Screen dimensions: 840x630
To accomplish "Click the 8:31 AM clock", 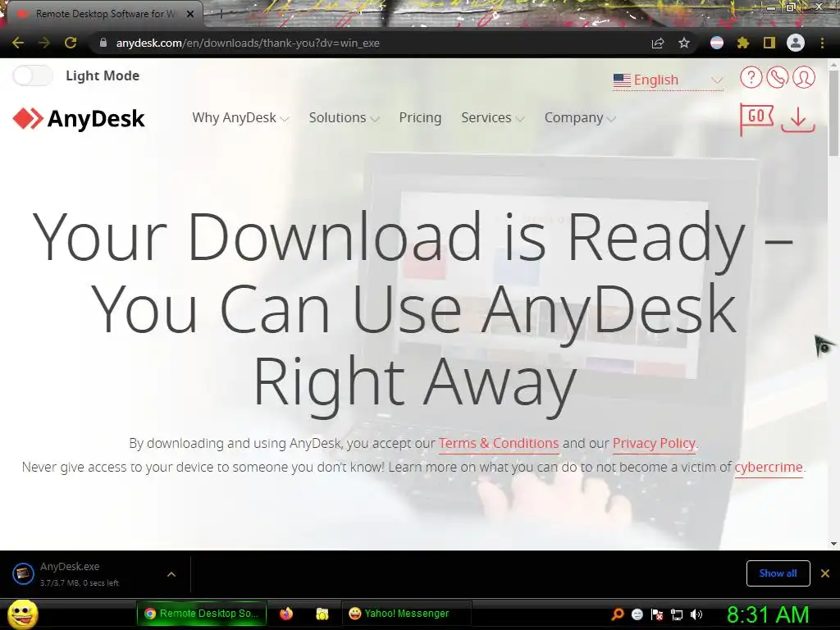I will [x=768, y=615].
